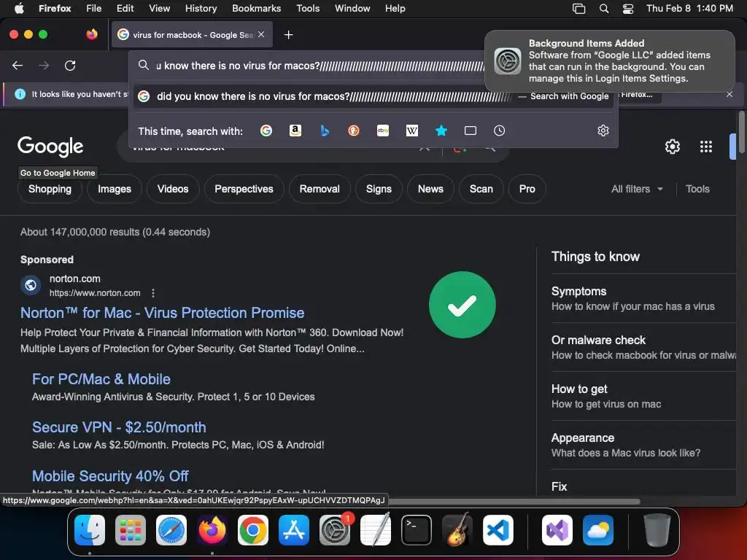The height and width of the screenshot is (560, 747).
Task: Launch Safari from the Dock
Action: click(171, 531)
